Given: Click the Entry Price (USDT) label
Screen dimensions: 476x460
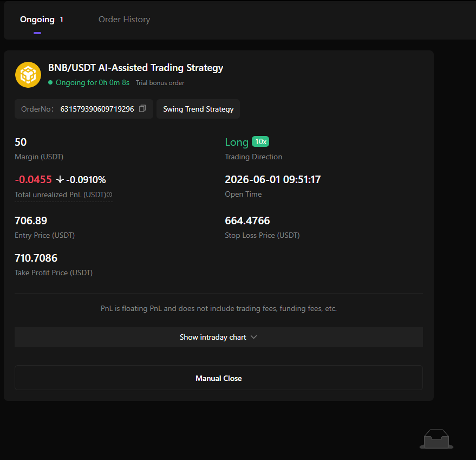Looking at the screenshot, I should coord(44,236).
